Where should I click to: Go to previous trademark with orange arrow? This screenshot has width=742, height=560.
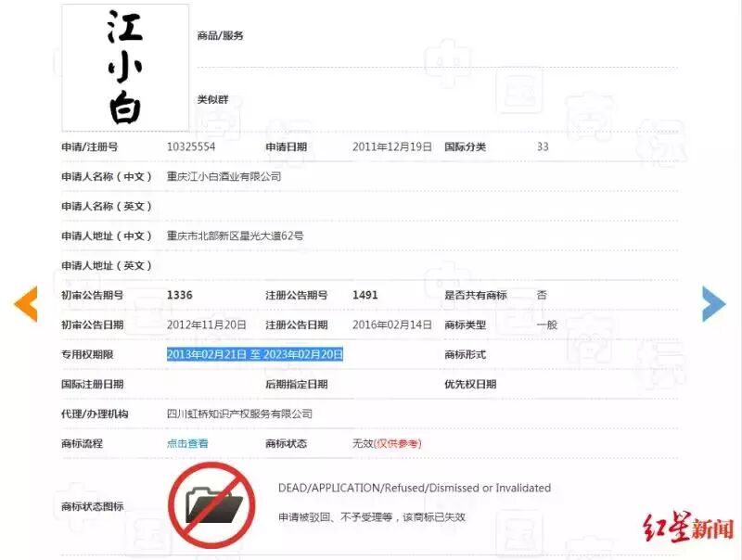pos(26,304)
